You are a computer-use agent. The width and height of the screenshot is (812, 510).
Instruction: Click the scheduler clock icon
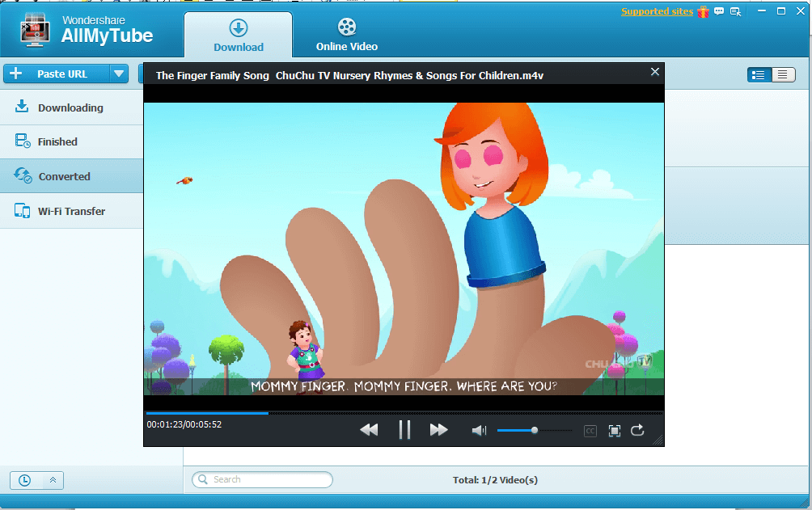pos(24,480)
